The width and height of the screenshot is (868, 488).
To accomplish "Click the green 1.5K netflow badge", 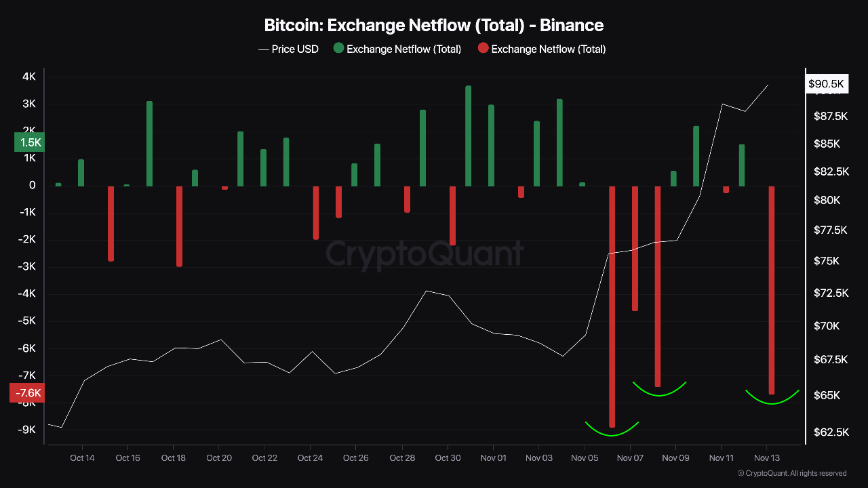I will pos(29,143).
